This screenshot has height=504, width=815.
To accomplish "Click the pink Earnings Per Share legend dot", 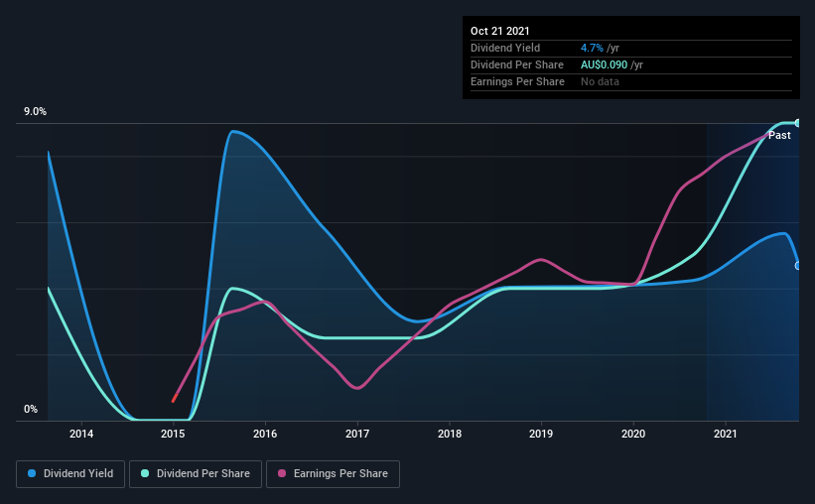I will [282, 473].
